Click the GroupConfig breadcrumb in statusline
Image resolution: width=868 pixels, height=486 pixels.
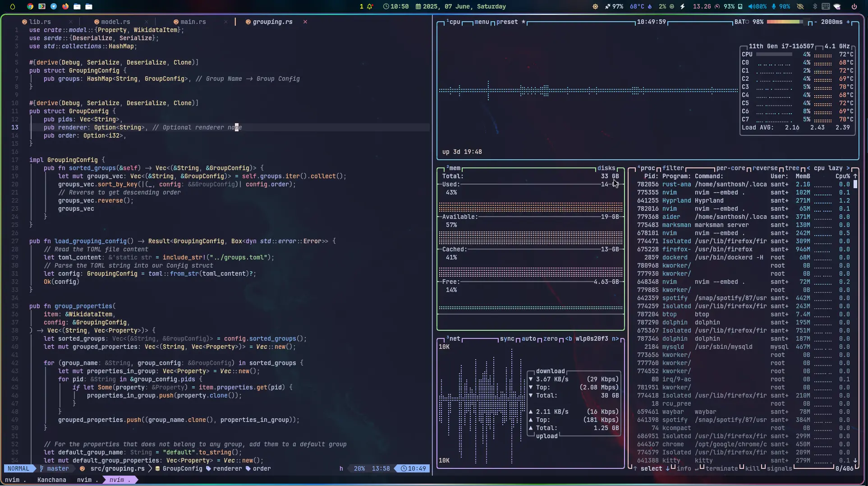(182, 468)
